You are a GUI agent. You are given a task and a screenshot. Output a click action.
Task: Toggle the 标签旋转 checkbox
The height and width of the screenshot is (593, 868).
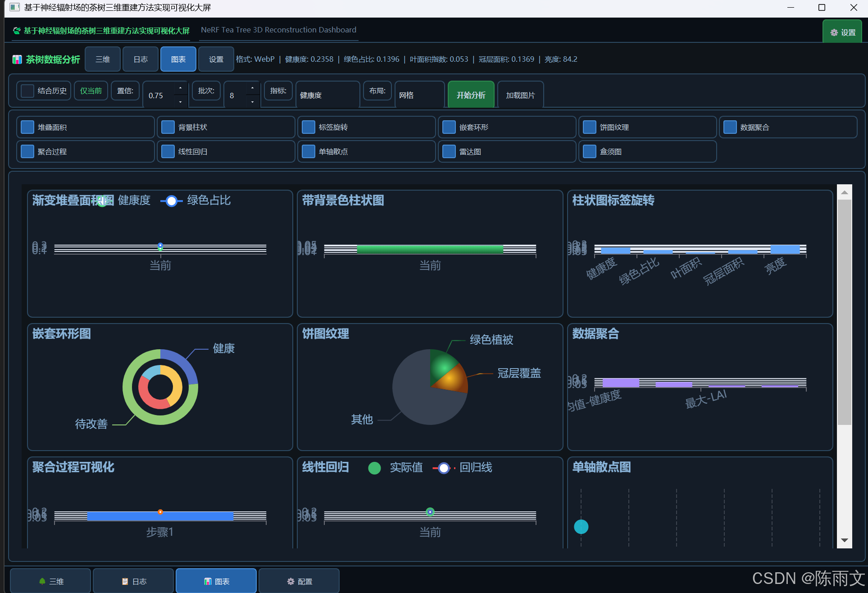309,127
